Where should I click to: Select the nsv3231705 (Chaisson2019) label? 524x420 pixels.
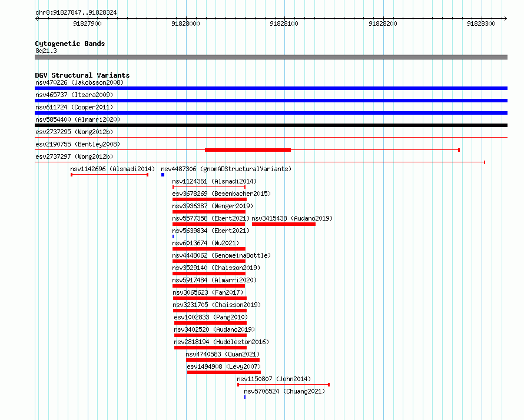click(x=217, y=305)
